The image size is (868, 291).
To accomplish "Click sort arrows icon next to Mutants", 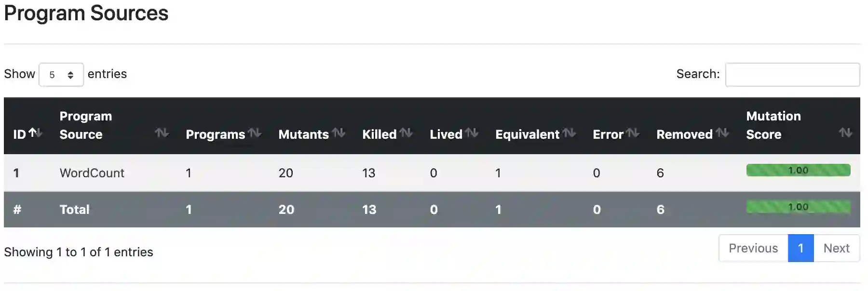I will pos(339,133).
